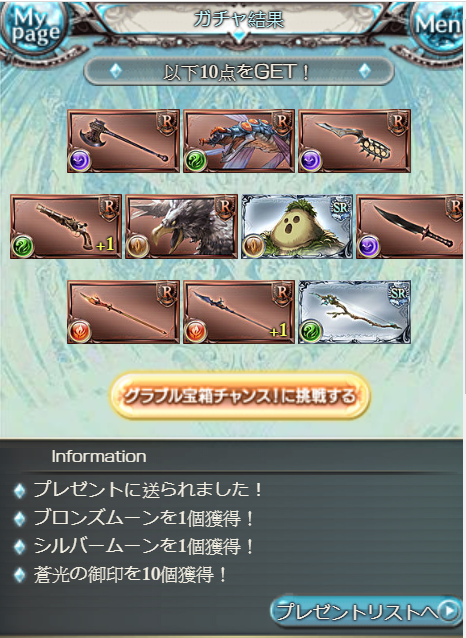Click earth element icon on eagle card
The width and height of the screenshot is (466, 638).
(x=138, y=246)
